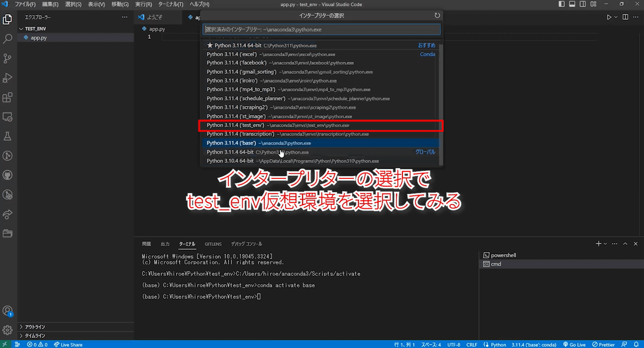The height and width of the screenshot is (348, 644).
Task: Change the CRLF end of line sequence
Action: click(472, 344)
